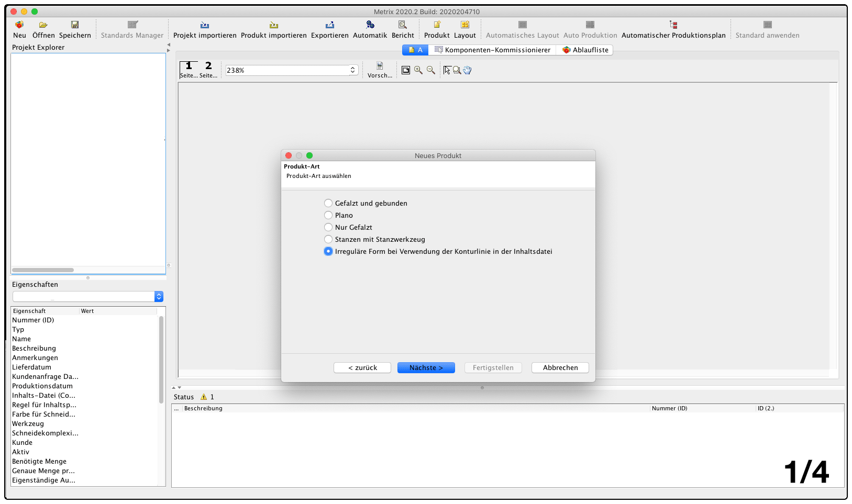Screen dimensions: 852x504
Task: Launch the Automatik function
Action: (370, 29)
